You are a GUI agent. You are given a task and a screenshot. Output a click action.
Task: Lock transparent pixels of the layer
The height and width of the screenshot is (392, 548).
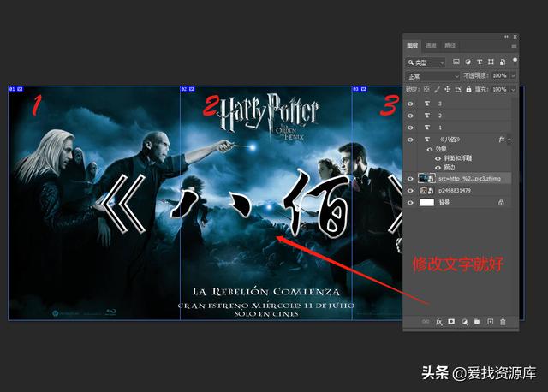[x=426, y=89]
